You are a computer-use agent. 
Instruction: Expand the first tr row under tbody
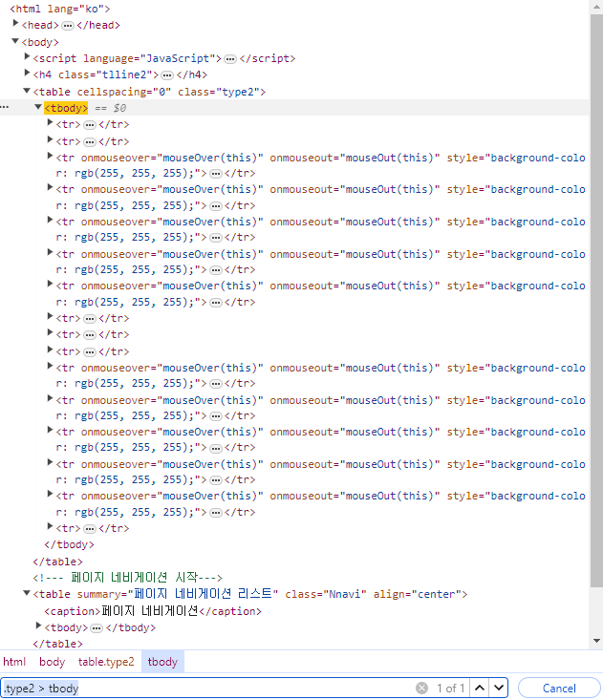click(x=51, y=122)
